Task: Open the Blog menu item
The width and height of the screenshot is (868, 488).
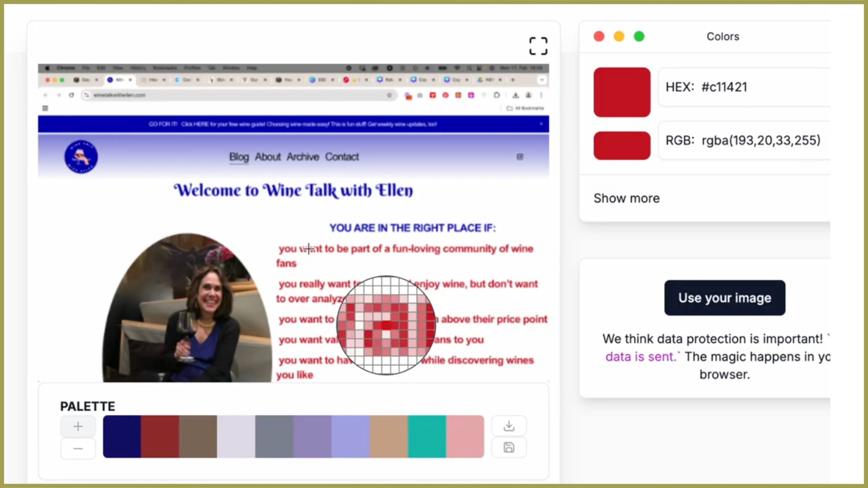Action: pos(239,157)
